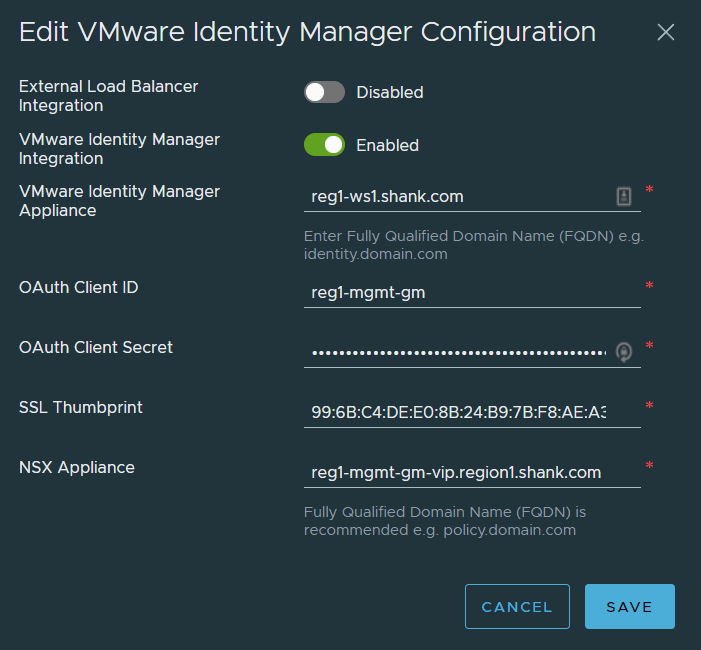
Task: Click contact card icon in appliance field
Action: pos(624,197)
